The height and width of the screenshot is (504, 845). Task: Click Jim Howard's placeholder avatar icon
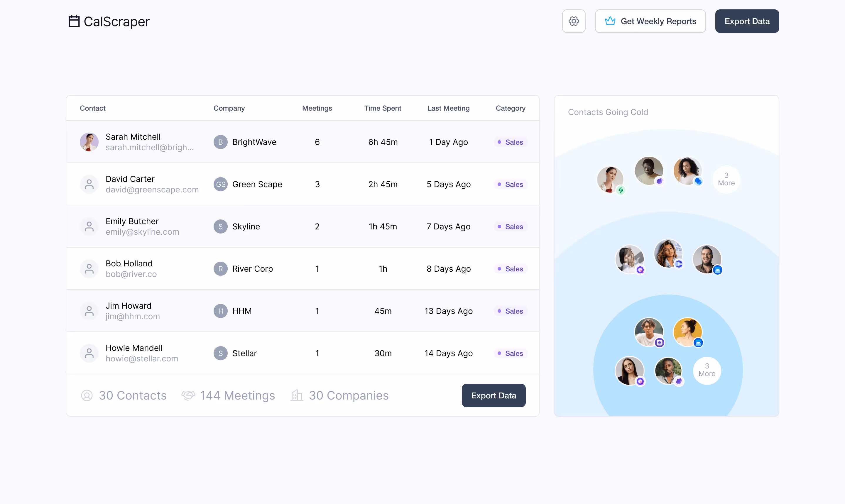point(89,311)
